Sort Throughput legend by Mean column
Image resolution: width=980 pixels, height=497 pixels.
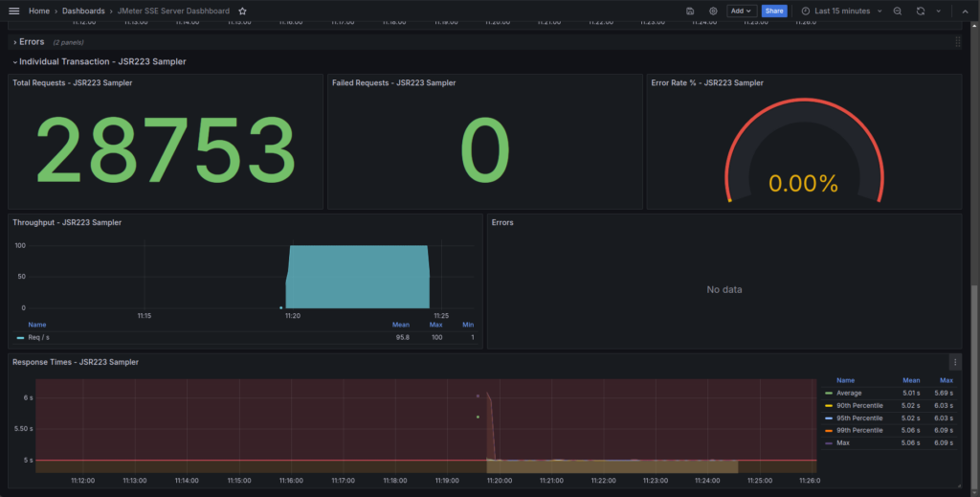401,325
